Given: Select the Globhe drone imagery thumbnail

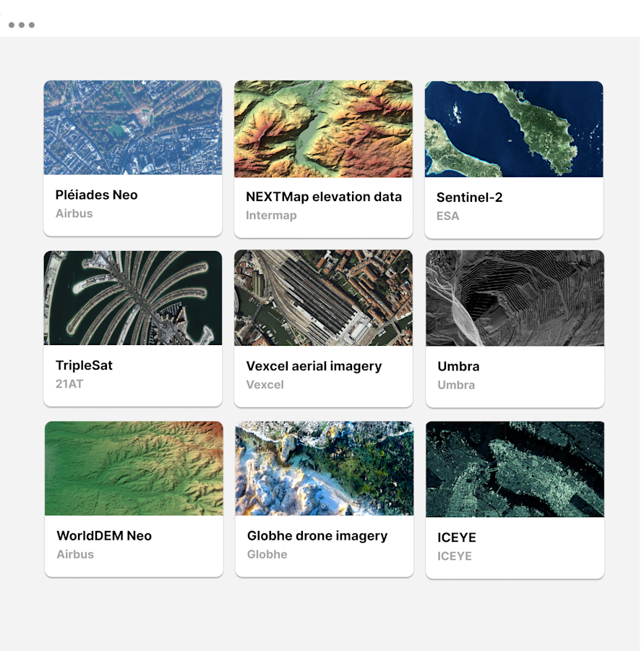Looking at the screenshot, I should tap(324, 468).
